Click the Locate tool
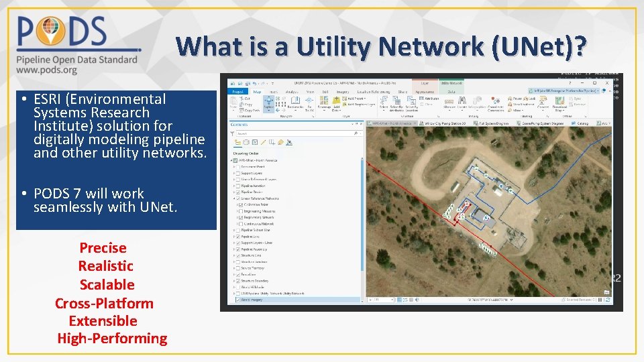The image size is (644, 362). (x=462, y=103)
